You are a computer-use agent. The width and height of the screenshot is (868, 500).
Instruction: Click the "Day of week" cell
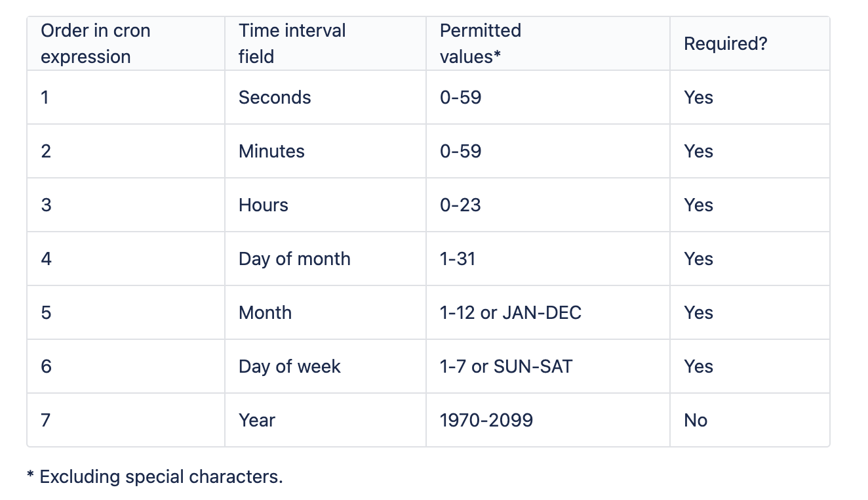(289, 367)
